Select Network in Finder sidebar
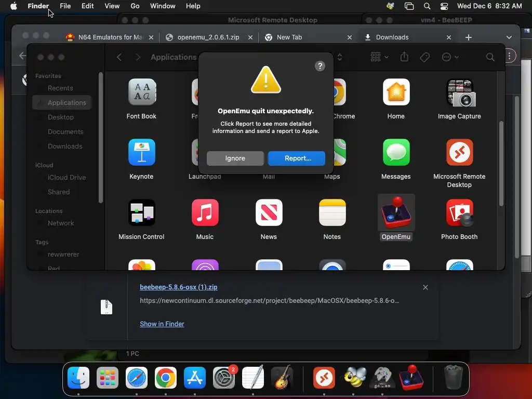This screenshot has height=399, width=532. pyautogui.click(x=61, y=223)
